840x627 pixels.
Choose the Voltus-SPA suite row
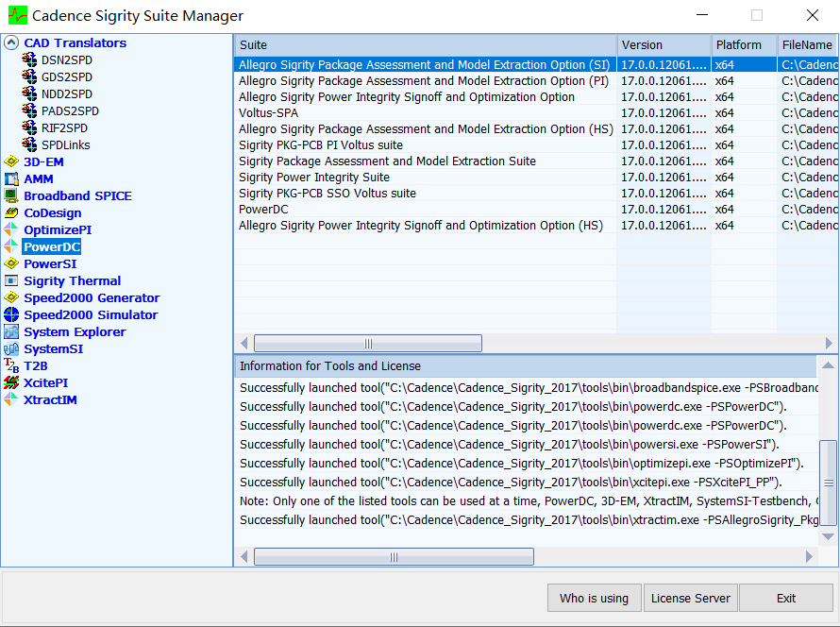click(536, 113)
